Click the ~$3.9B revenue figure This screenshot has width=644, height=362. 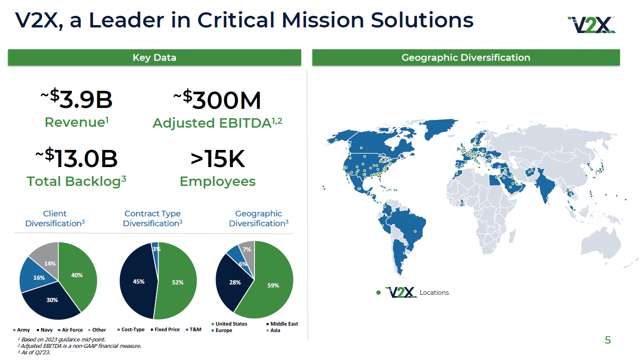pyautogui.click(x=76, y=99)
